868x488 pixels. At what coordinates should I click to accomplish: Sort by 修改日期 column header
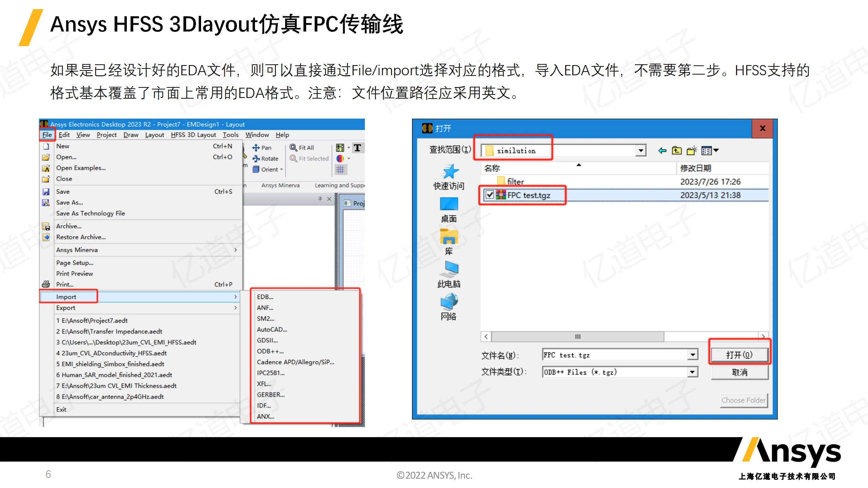pos(696,168)
